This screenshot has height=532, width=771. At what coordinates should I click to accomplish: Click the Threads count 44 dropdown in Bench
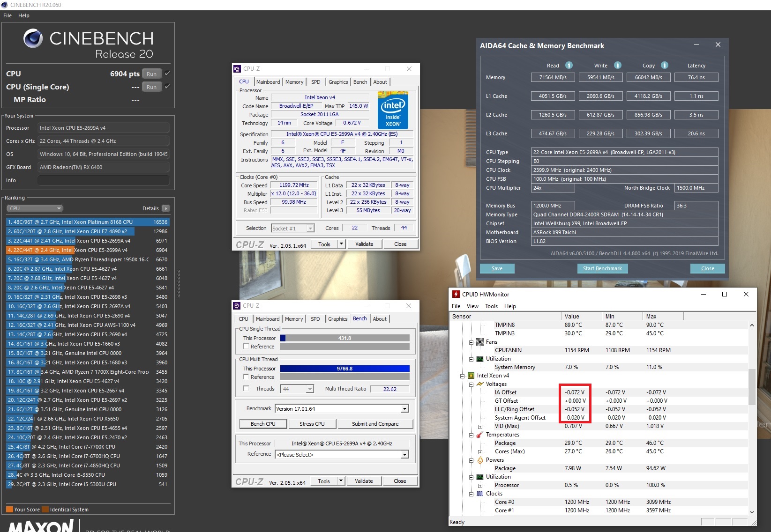click(x=297, y=389)
